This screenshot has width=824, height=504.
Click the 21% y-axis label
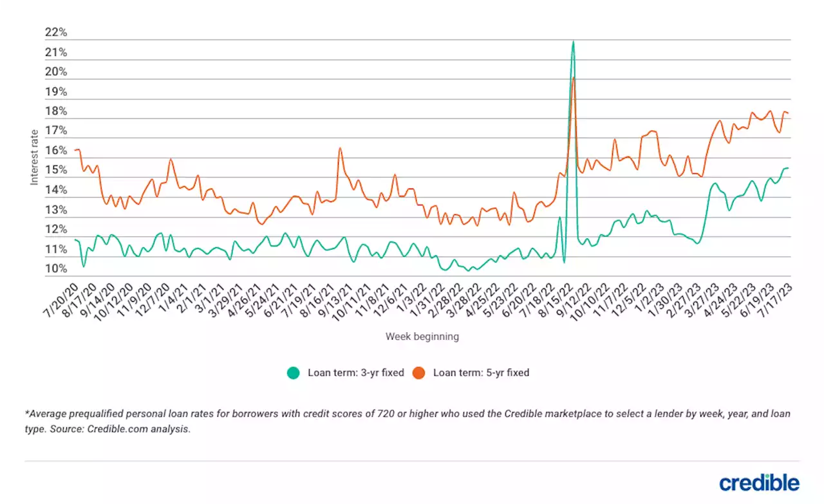(56, 52)
